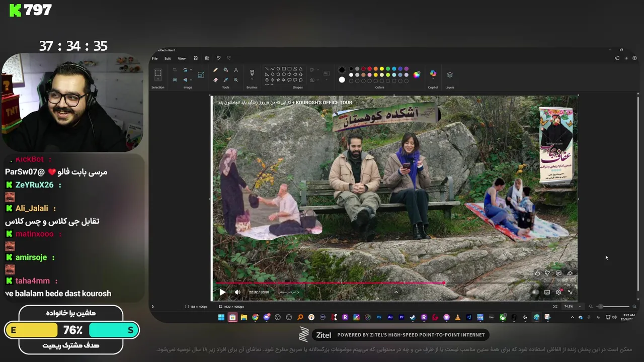The image size is (644, 362).
Task: Select the Magnifier tool
Action: pyautogui.click(x=236, y=80)
